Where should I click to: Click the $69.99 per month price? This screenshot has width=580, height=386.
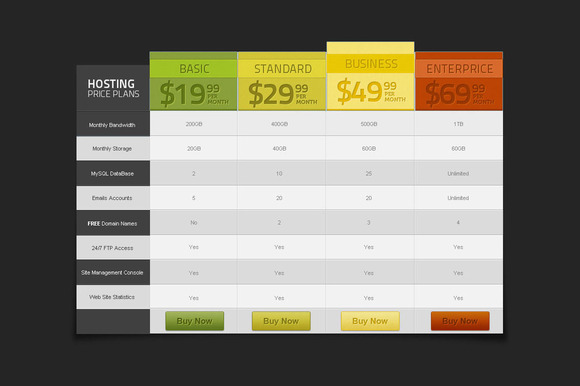click(x=459, y=94)
